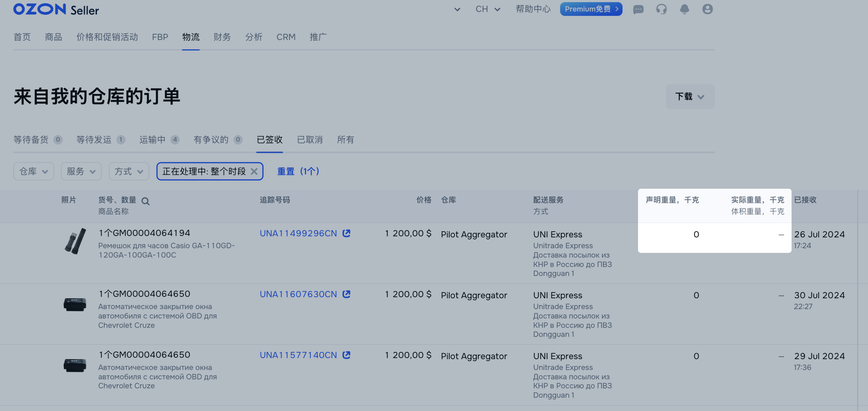The height and width of the screenshot is (411, 868).
Task: Click the Premium免费 button
Action: (x=591, y=9)
